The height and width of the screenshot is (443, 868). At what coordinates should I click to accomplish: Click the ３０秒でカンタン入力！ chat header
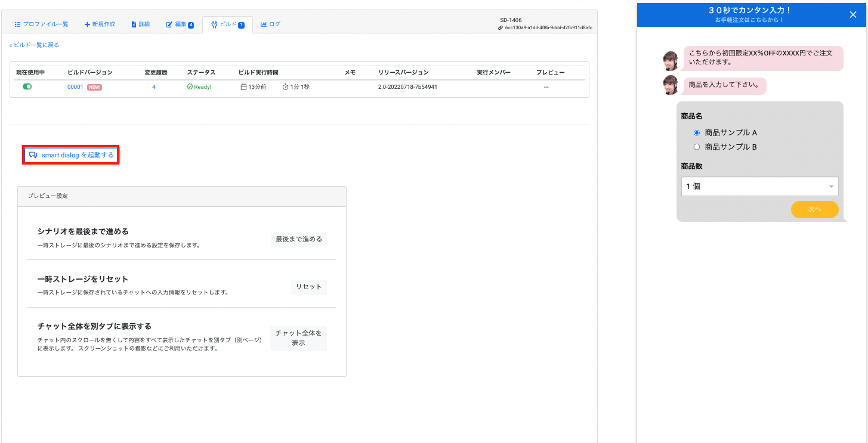click(750, 10)
